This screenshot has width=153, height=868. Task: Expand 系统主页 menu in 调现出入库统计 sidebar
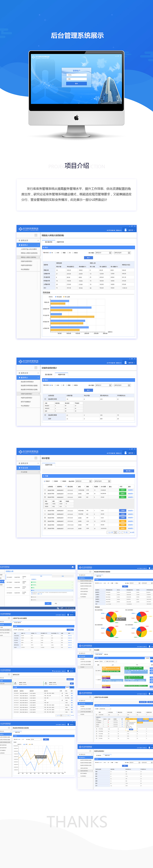pyautogui.click(x=28, y=241)
